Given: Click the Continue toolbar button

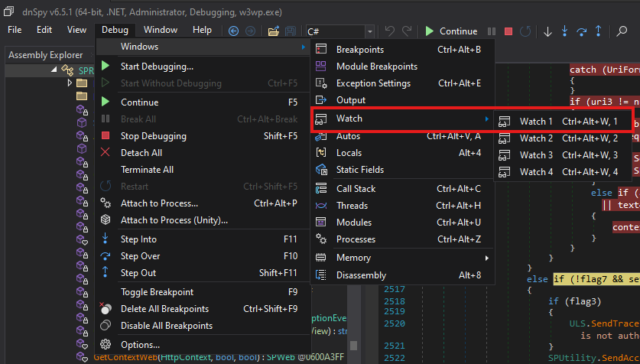Looking at the screenshot, I should coord(451,31).
